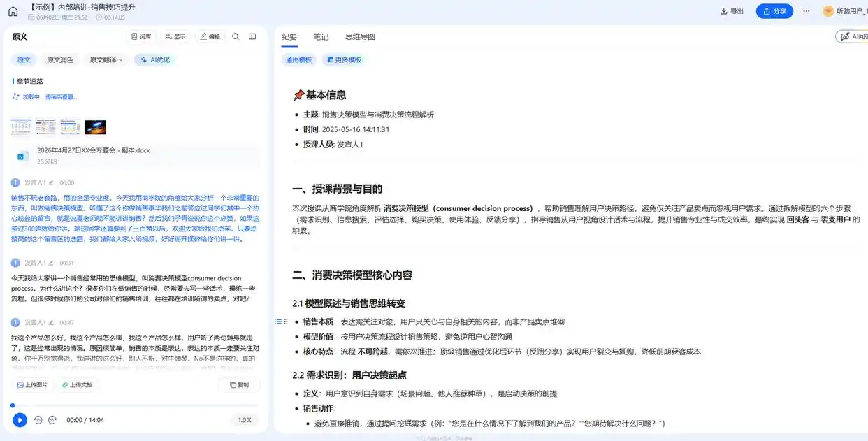The image size is (868, 441).
Task: Switch to the 纪要 tab
Action: point(289,36)
